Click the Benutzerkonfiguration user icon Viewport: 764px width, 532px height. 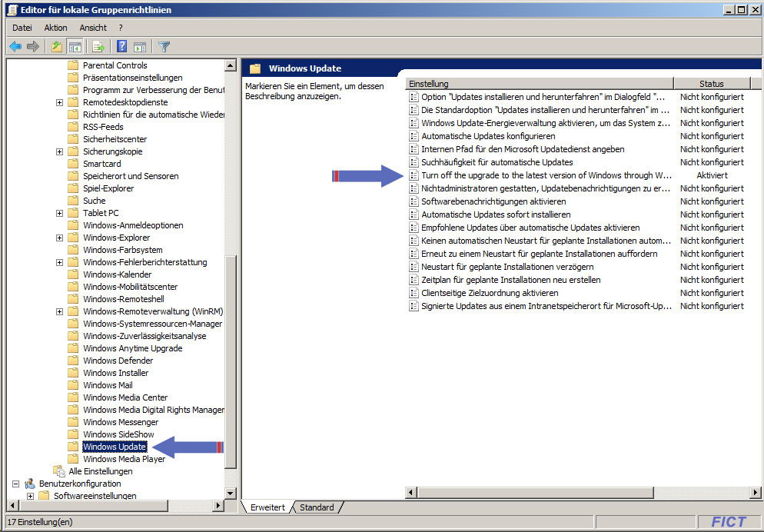[30, 484]
